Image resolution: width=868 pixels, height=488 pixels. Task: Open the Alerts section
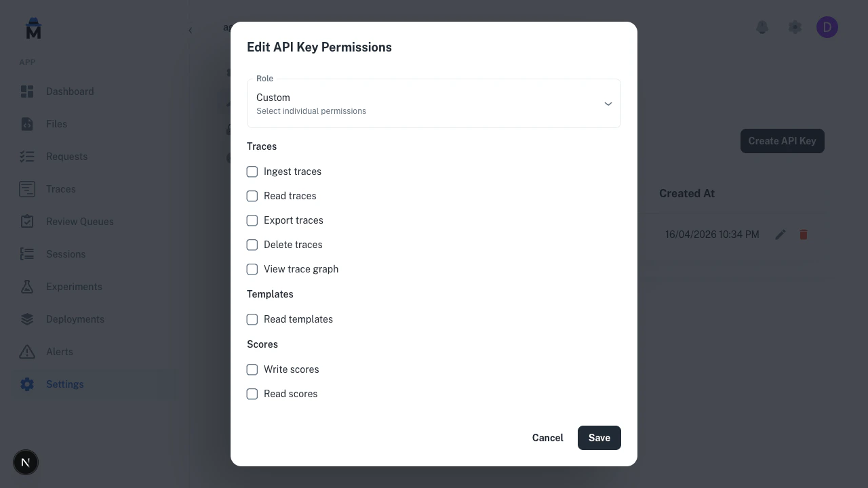[59, 352]
